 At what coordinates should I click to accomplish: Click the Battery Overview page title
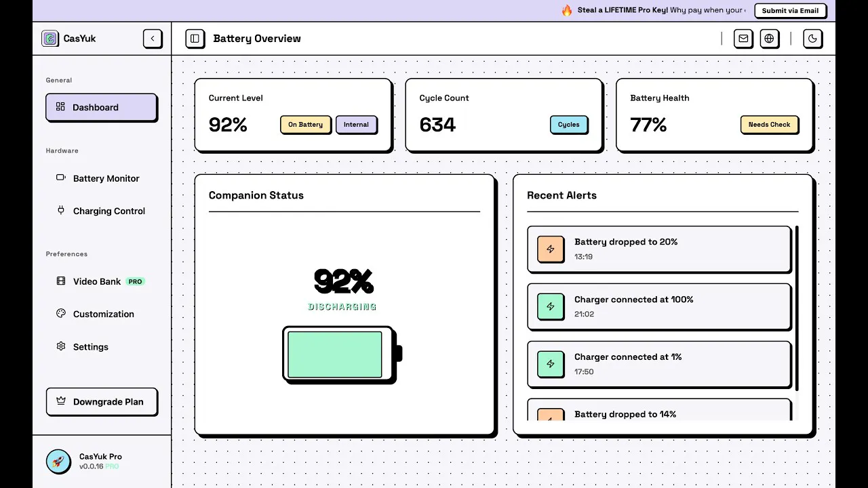257,39
